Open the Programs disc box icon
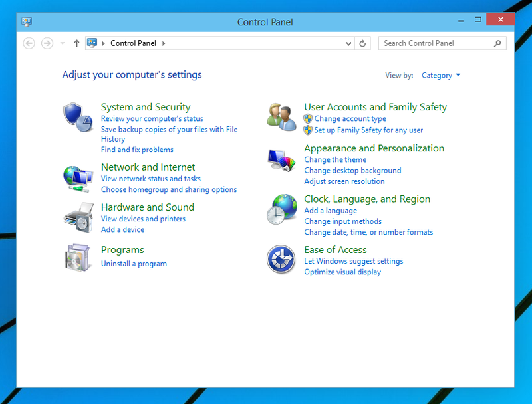The height and width of the screenshot is (404, 532). point(78,257)
